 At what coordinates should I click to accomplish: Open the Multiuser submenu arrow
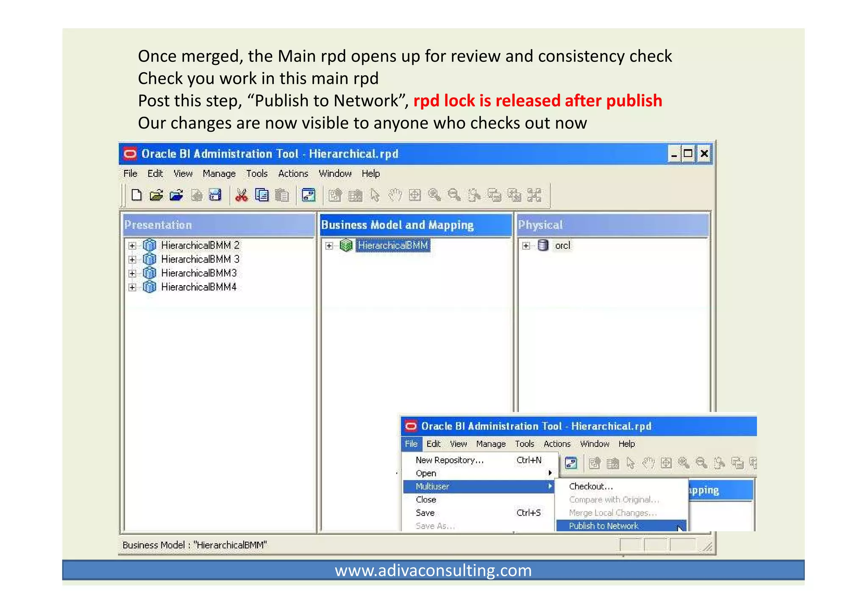click(x=550, y=486)
